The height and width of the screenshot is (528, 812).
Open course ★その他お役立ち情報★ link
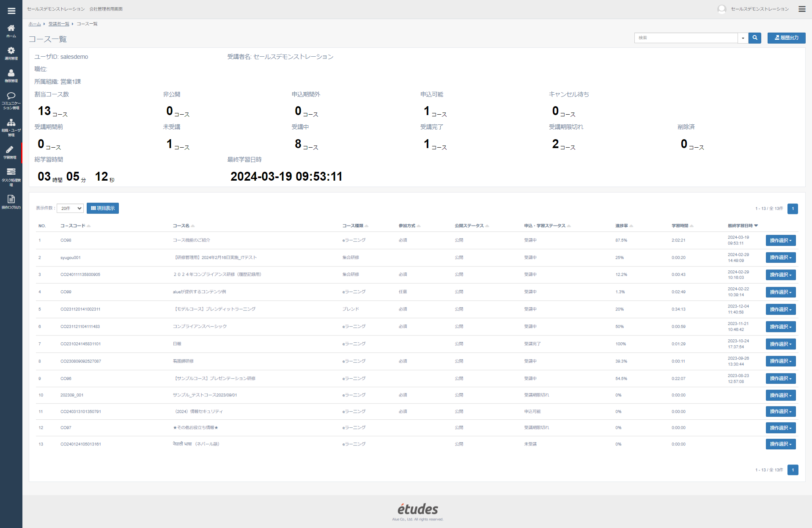(x=195, y=428)
